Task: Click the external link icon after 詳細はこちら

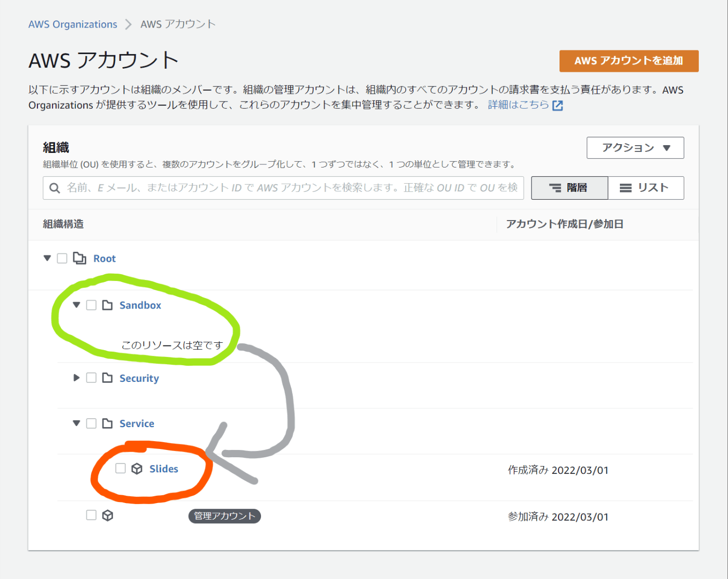Action: point(557,106)
